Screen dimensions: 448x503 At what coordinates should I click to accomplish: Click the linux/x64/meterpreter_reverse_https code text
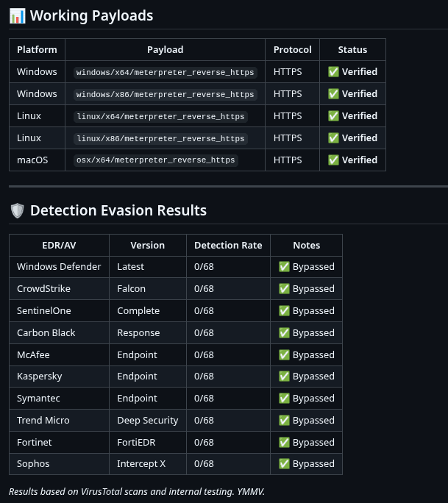point(160,116)
